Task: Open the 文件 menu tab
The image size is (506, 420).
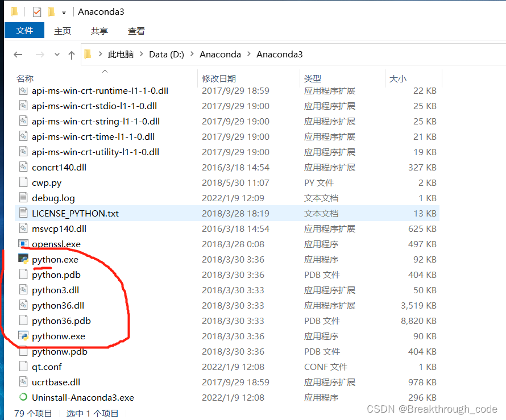Action: pyautogui.click(x=24, y=31)
